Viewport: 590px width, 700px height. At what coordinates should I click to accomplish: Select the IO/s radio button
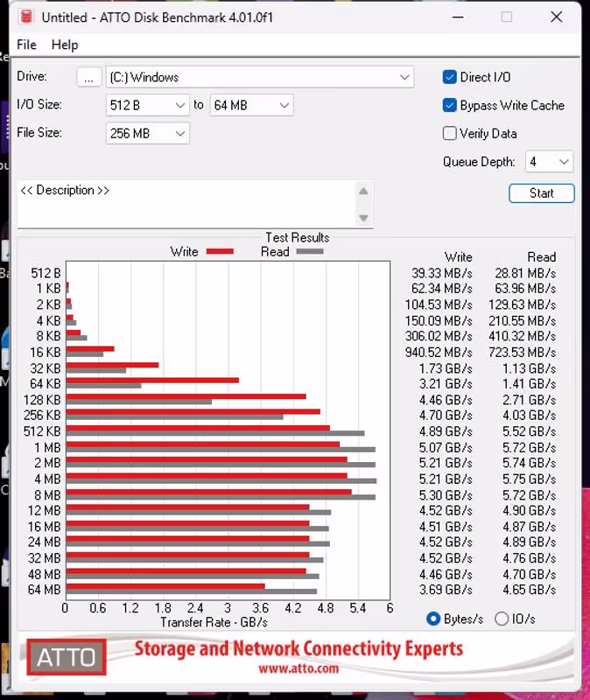502,619
